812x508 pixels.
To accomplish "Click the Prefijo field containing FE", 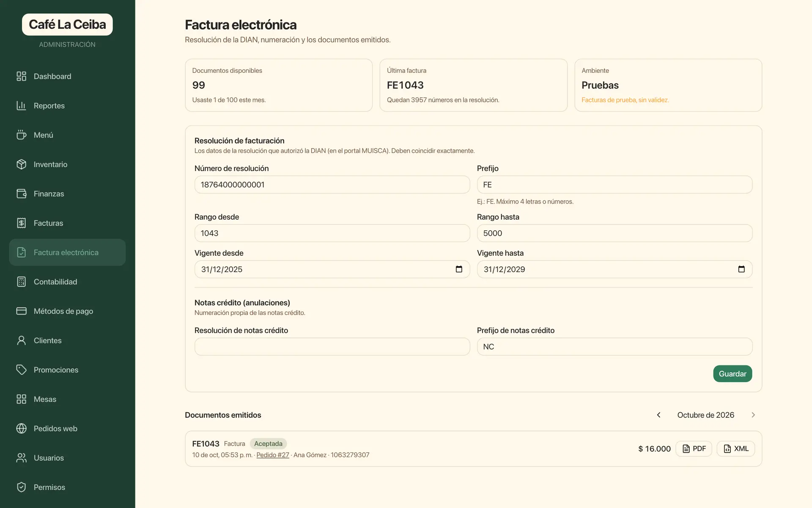I will tap(614, 185).
